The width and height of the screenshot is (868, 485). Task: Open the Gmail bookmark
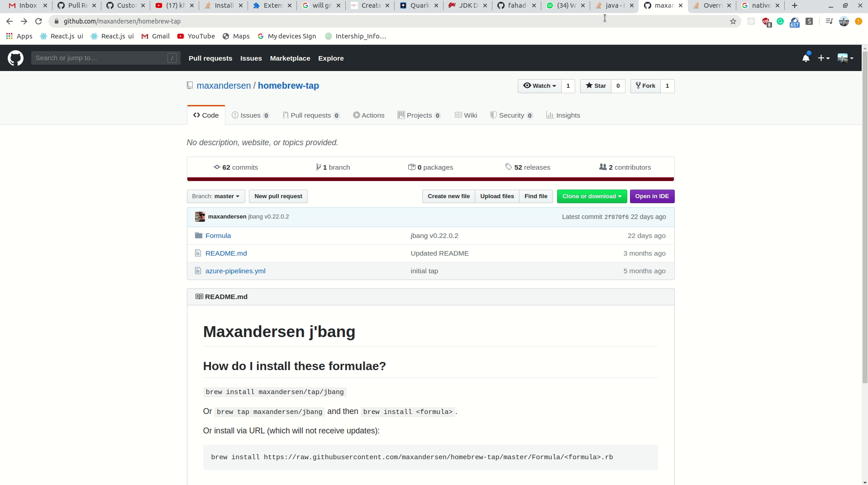click(156, 36)
